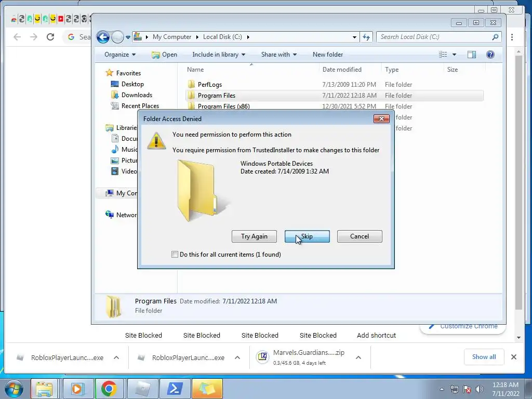Click the Explorer Help question mark icon
Image resolution: width=532 pixels, height=399 pixels.
pyautogui.click(x=490, y=54)
